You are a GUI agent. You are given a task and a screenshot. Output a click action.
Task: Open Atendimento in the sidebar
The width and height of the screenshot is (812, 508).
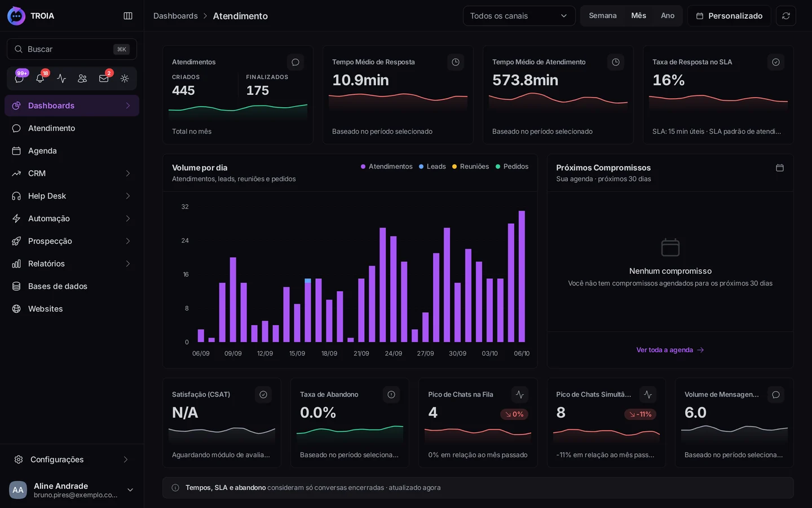(x=72, y=128)
